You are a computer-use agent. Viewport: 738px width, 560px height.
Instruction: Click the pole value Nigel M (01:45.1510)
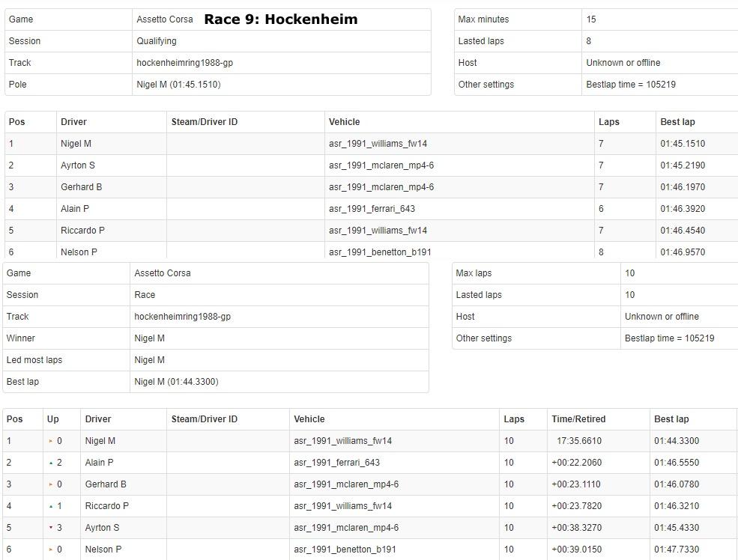click(x=178, y=85)
